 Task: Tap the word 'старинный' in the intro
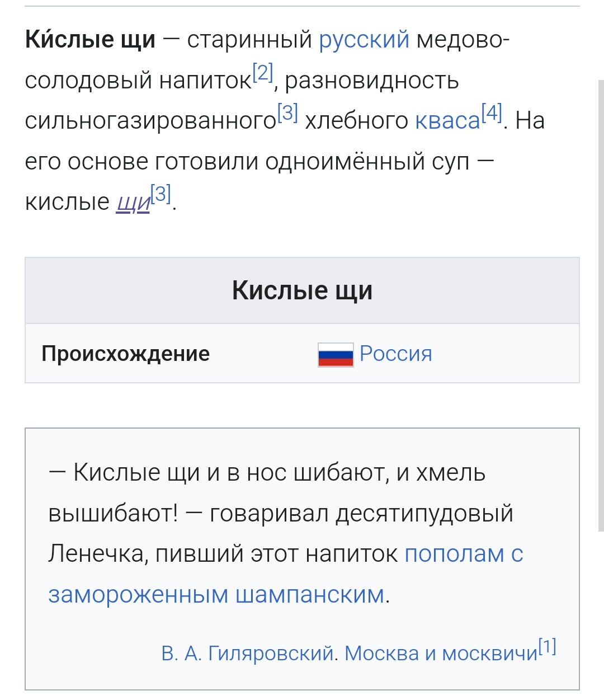tap(249, 40)
